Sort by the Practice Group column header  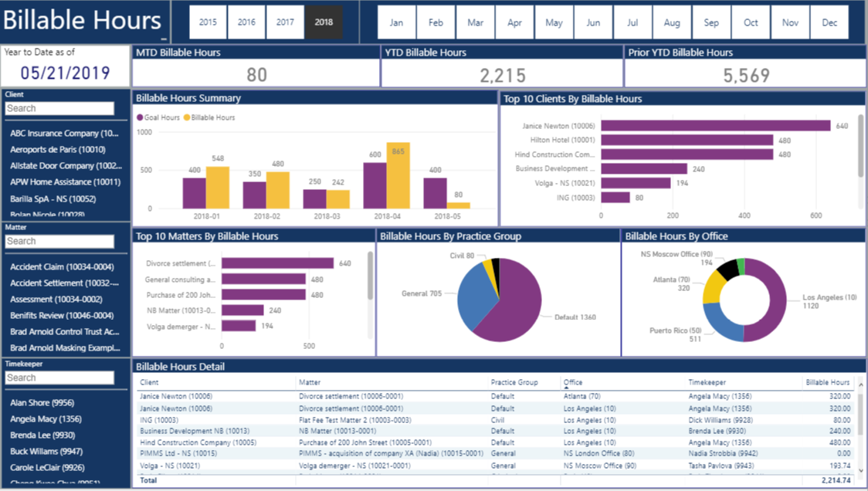pos(514,382)
